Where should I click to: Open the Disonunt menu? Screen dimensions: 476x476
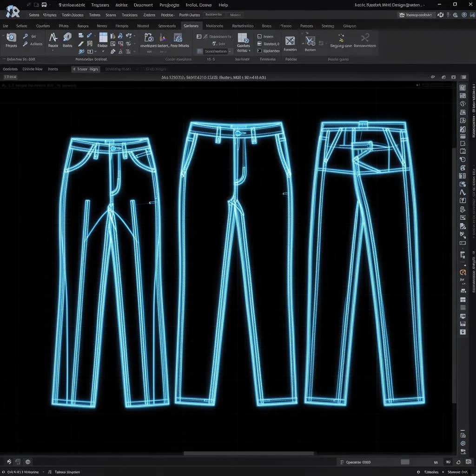143,5
